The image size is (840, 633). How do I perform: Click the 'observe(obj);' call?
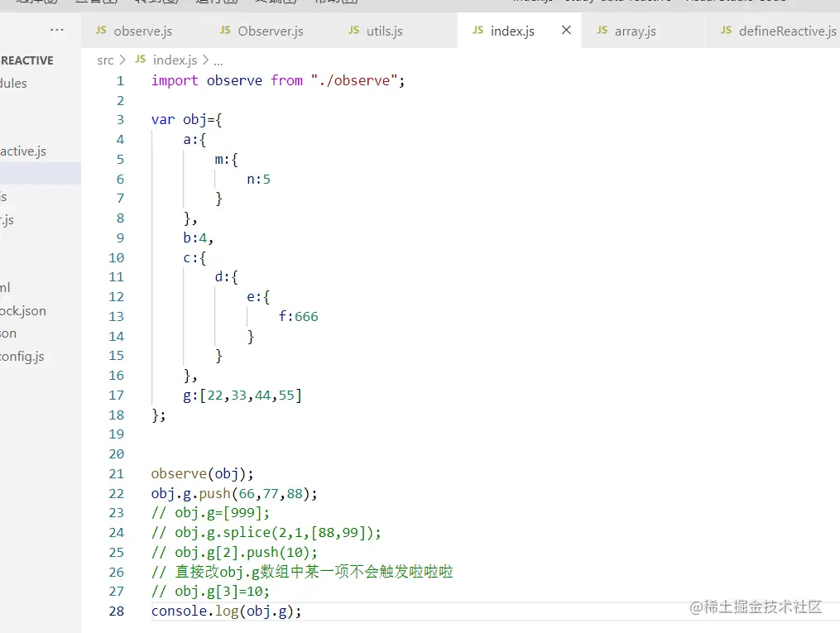[202, 474]
